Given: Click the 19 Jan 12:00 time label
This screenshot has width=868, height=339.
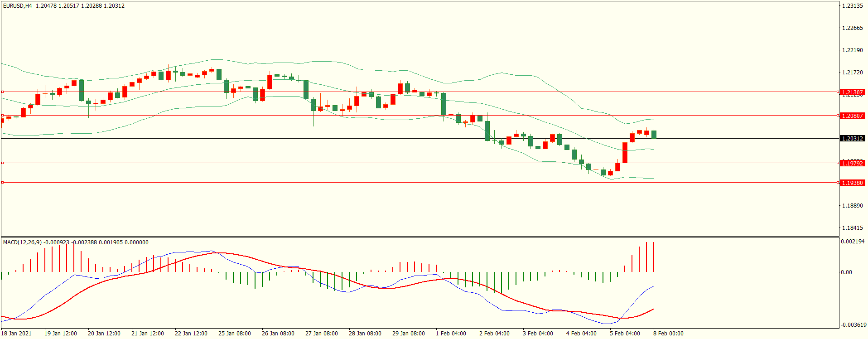Looking at the screenshot, I should click(61, 334).
